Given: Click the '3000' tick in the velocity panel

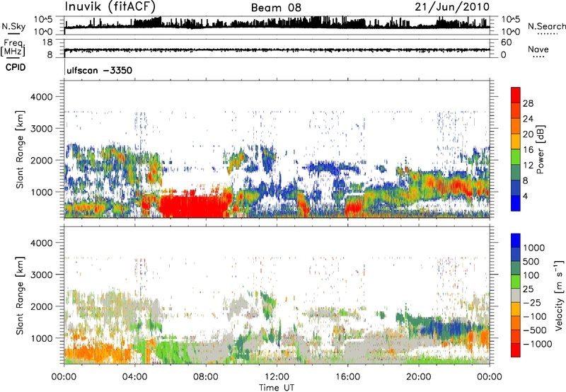Looking at the screenshot, I should point(41,275).
